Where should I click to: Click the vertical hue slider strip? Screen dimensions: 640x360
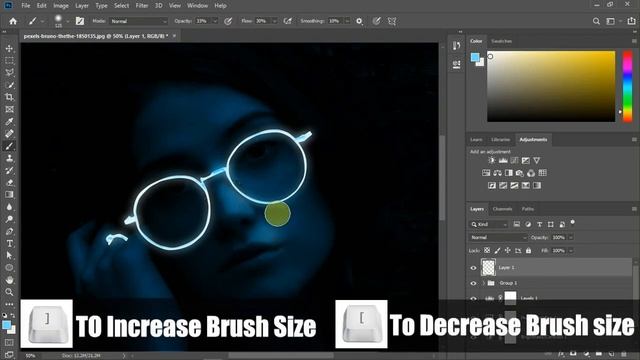627,86
